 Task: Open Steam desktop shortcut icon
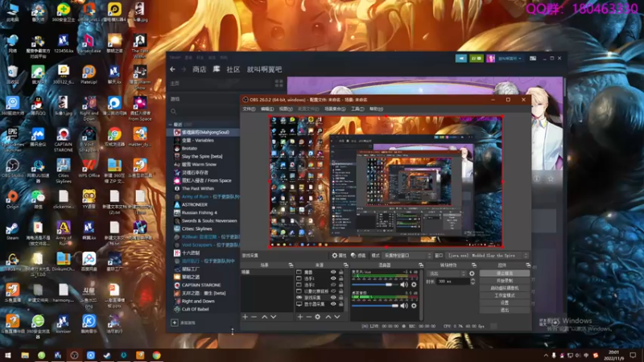click(x=12, y=231)
